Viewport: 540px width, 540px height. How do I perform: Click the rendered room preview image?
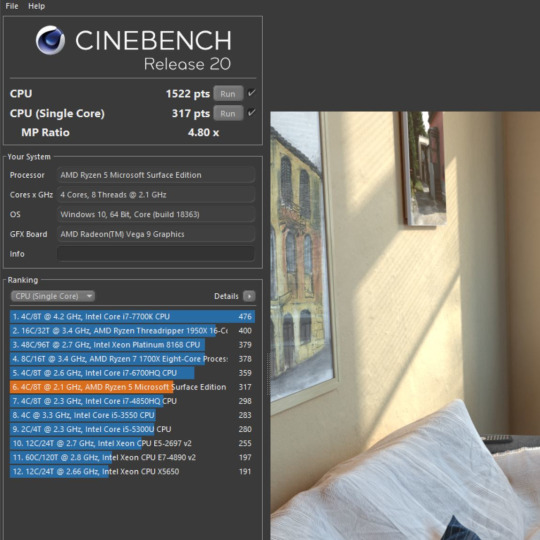(405, 325)
